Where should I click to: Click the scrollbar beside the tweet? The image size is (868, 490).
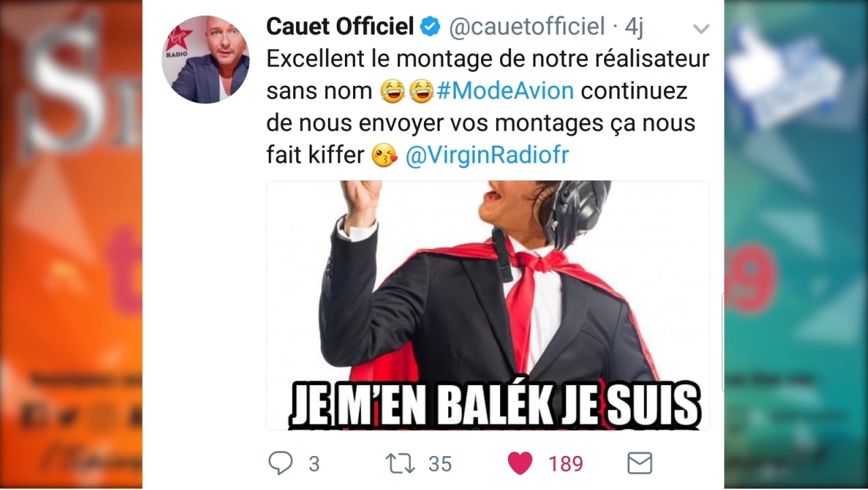pyautogui.click(x=722, y=342)
